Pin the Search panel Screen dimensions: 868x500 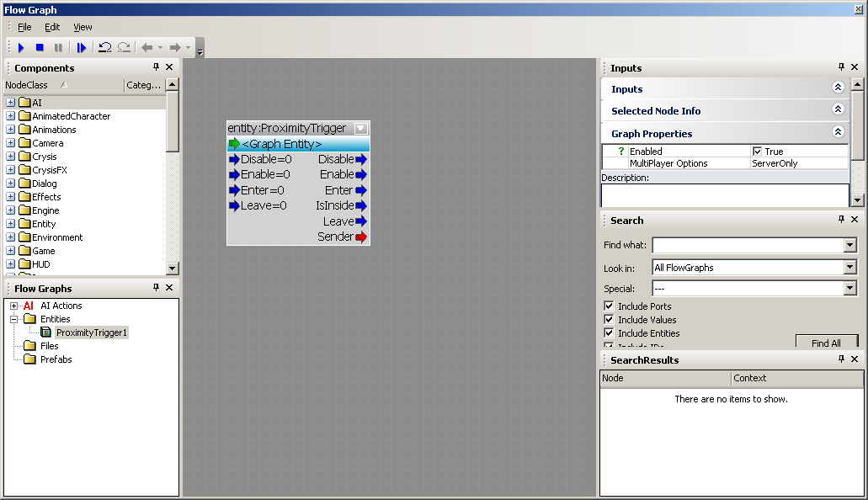(841, 219)
